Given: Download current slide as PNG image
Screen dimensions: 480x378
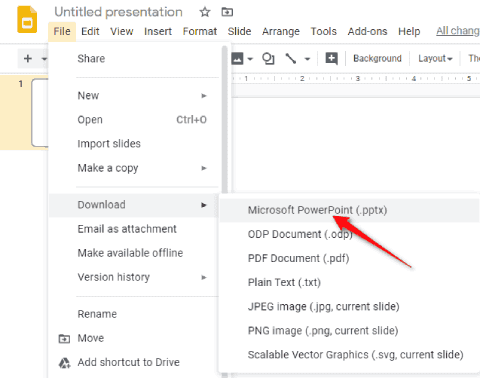Looking at the screenshot, I should coord(349,331).
